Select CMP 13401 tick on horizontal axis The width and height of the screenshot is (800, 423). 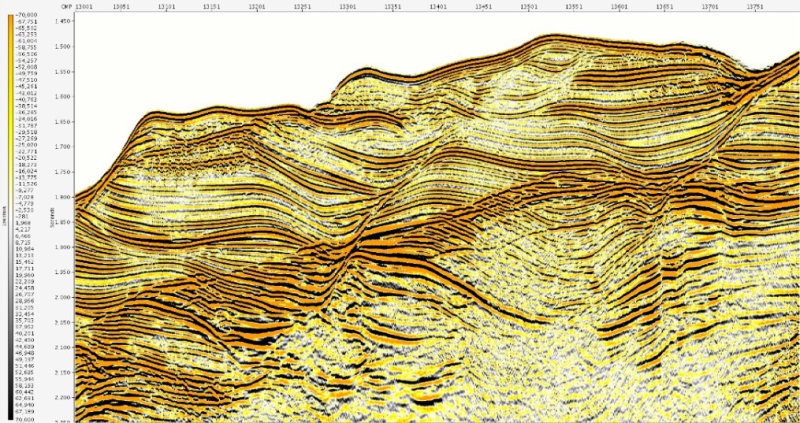(438, 5)
